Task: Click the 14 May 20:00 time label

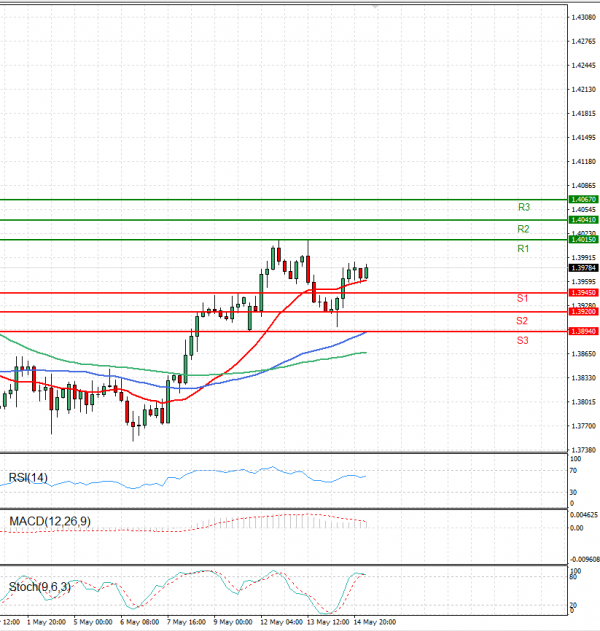Action: pyautogui.click(x=375, y=622)
